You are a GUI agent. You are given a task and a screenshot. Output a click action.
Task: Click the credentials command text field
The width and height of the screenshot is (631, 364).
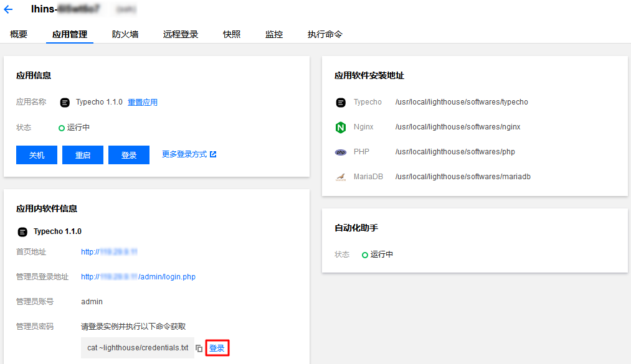[x=136, y=348]
